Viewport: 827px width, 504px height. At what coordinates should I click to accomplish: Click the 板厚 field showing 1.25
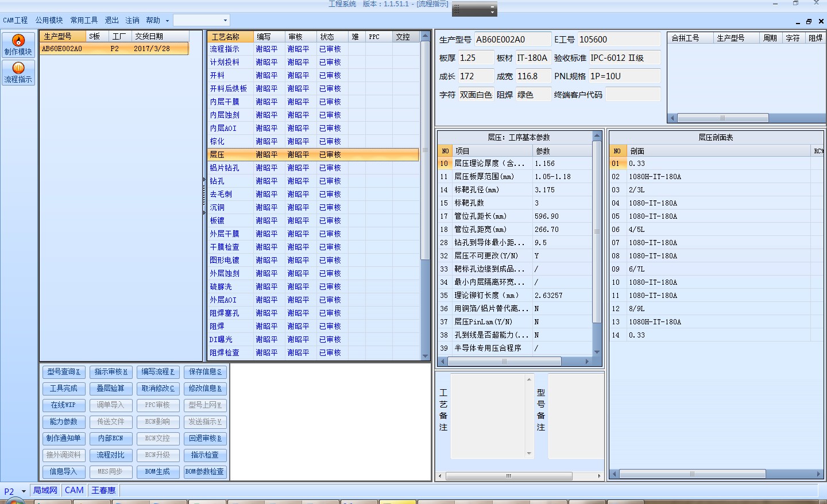tap(476, 58)
